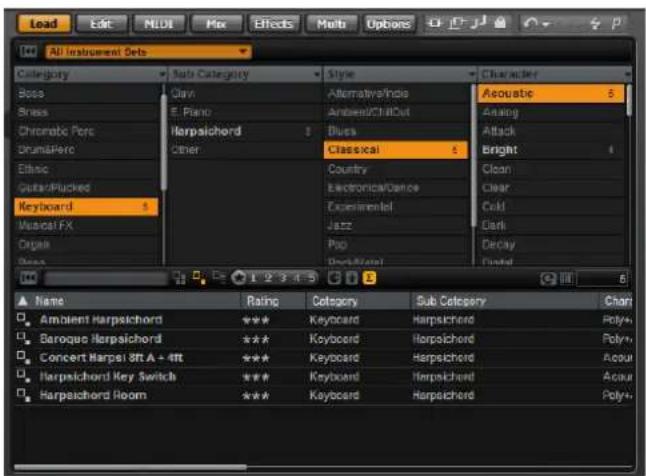Toggle the global insert effects bypass icon
646x476 pixels.
(434, 23)
